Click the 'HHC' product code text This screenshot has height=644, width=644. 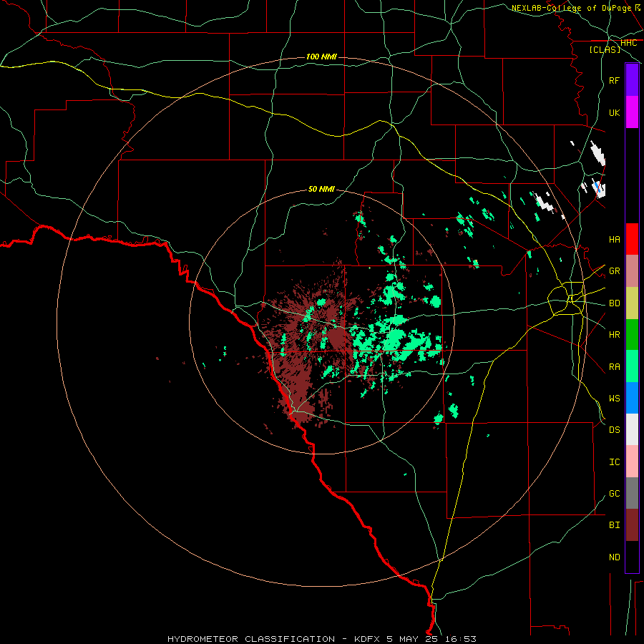tap(628, 43)
